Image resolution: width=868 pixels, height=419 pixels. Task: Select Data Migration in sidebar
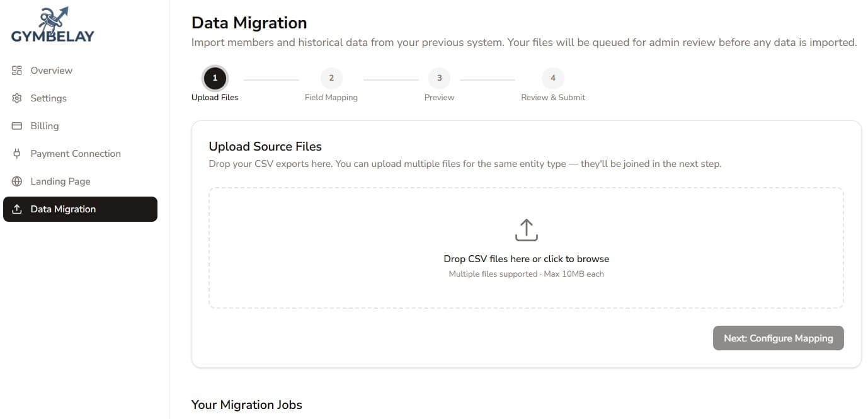point(80,209)
